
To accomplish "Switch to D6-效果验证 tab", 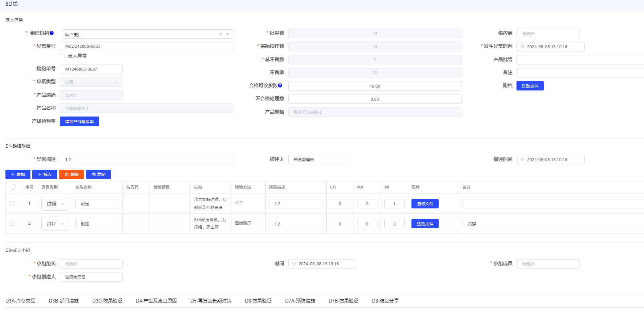I will click(x=258, y=301).
